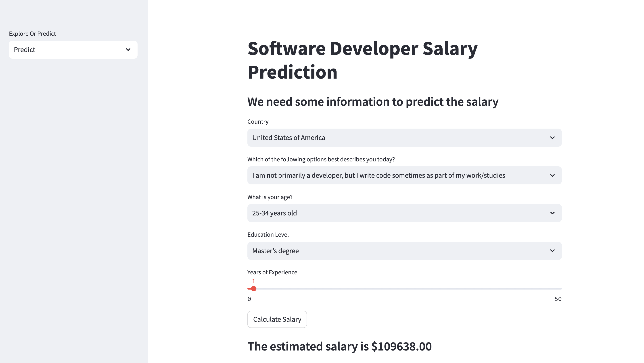Click the chevron arrow of the Country select box
Screen dimensions: 644x363
552,138
